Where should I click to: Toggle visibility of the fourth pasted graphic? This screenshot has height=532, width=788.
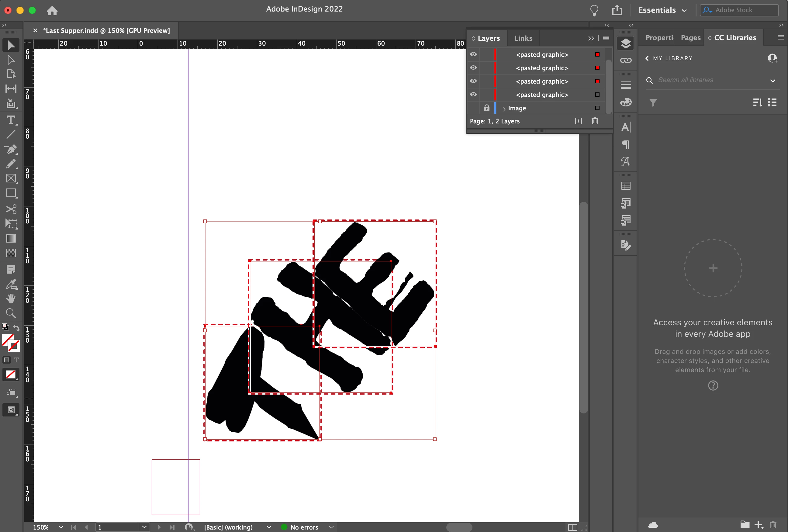point(473,94)
